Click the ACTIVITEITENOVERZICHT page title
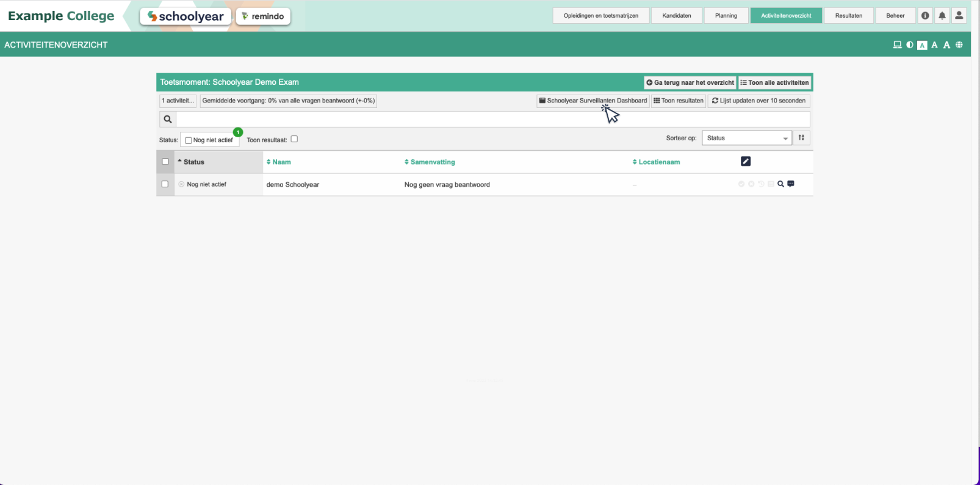 56,45
